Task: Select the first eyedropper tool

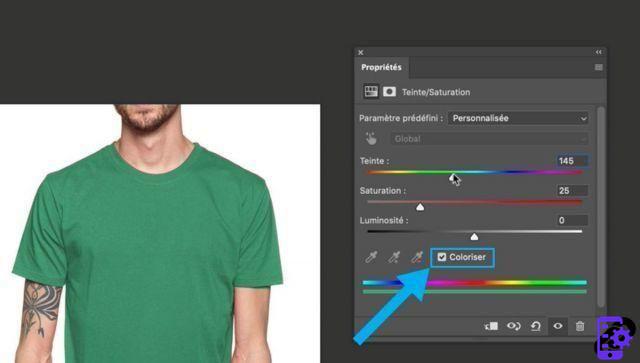Action: point(371,257)
